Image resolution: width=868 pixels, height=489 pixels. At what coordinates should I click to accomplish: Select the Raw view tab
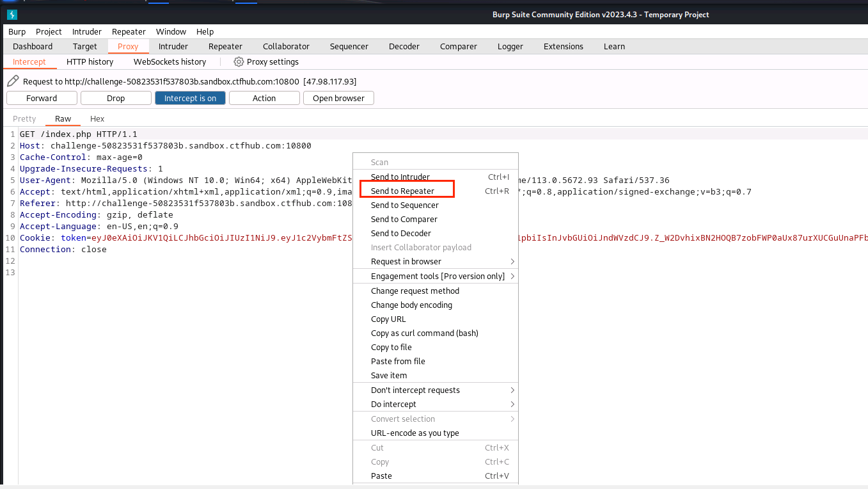[x=63, y=118]
